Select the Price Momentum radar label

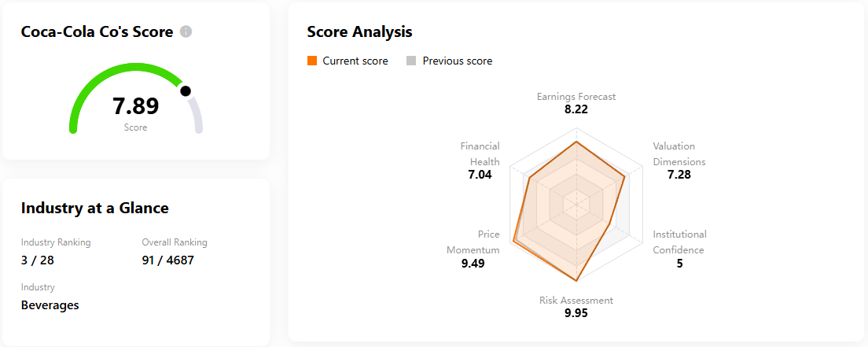[x=473, y=242]
